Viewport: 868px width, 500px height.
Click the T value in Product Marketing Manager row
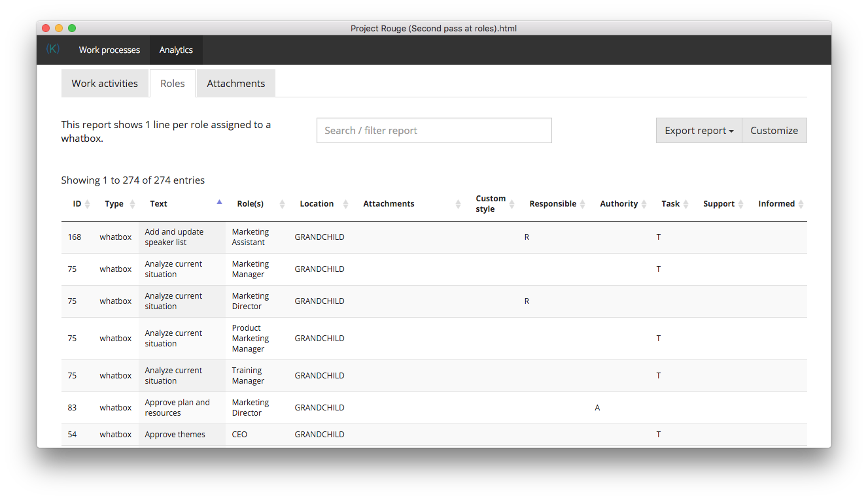point(659,339)
